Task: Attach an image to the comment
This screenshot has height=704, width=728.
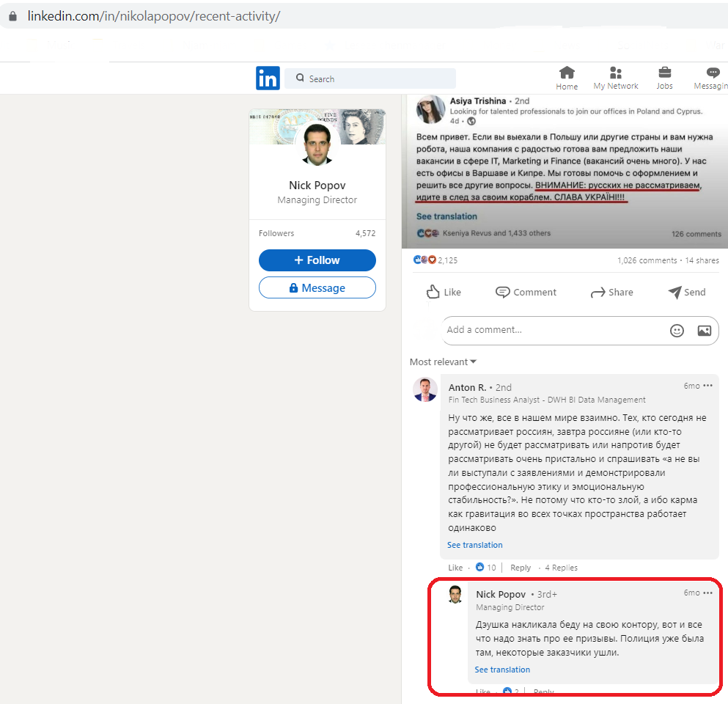Action: click(705, 331)
